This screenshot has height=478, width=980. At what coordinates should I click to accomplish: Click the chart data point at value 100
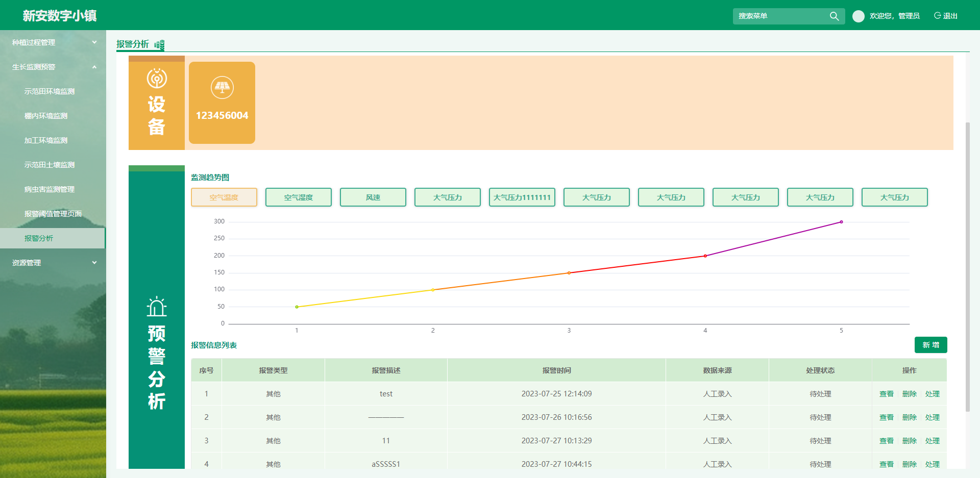pos(433,290)
